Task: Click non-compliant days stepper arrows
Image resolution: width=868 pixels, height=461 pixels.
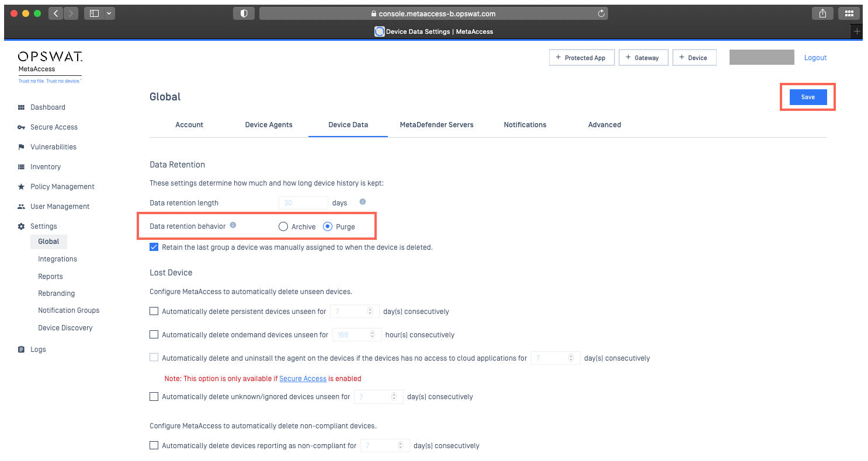Action: 400,445
